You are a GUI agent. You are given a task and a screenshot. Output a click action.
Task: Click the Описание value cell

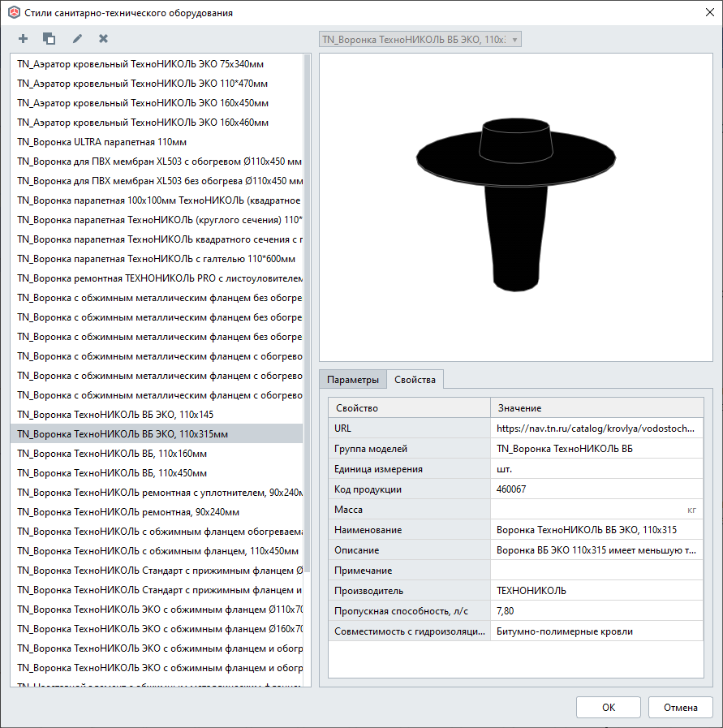point(596,550)
